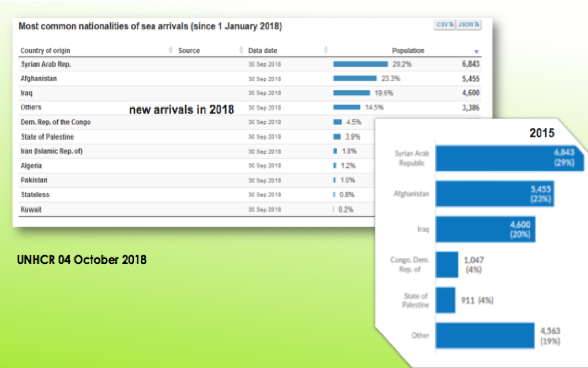
Task: Click the State of Palestine chart bar
Action: [446, 300]
